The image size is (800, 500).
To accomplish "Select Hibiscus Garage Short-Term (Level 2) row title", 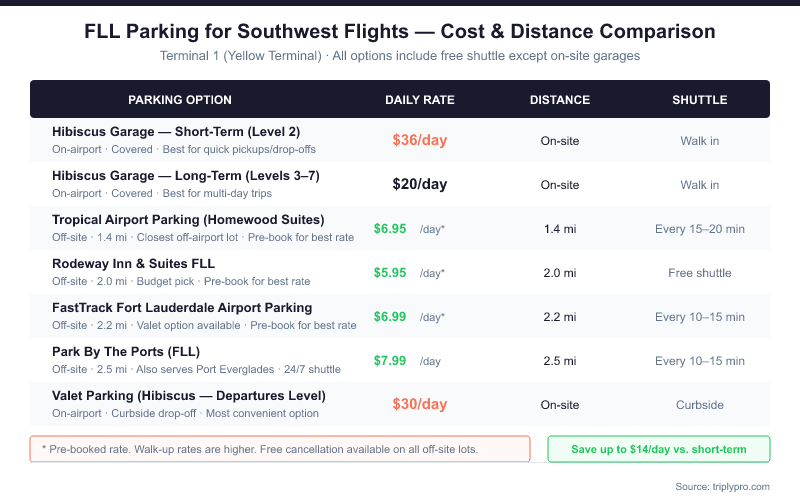I will click(x=176, y=132).
